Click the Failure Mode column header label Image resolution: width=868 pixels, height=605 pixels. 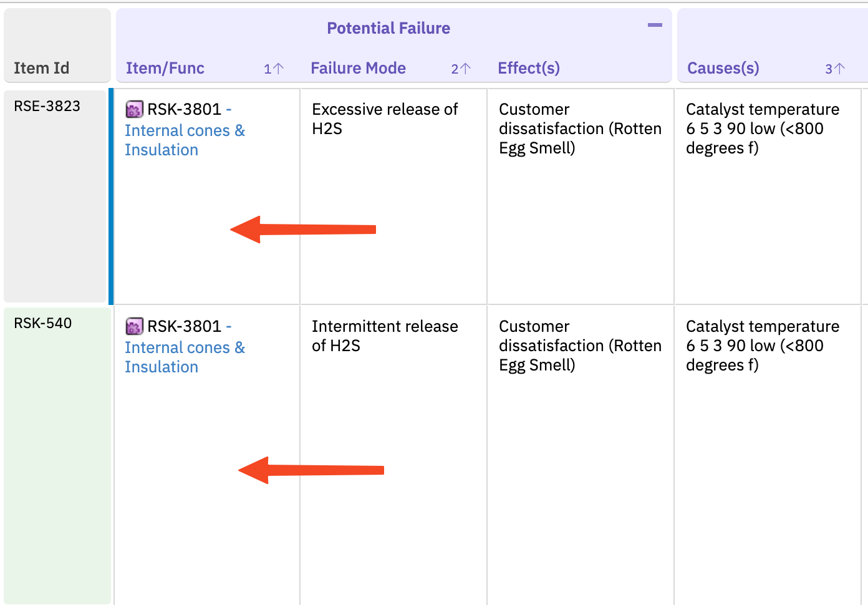[358, 68]
